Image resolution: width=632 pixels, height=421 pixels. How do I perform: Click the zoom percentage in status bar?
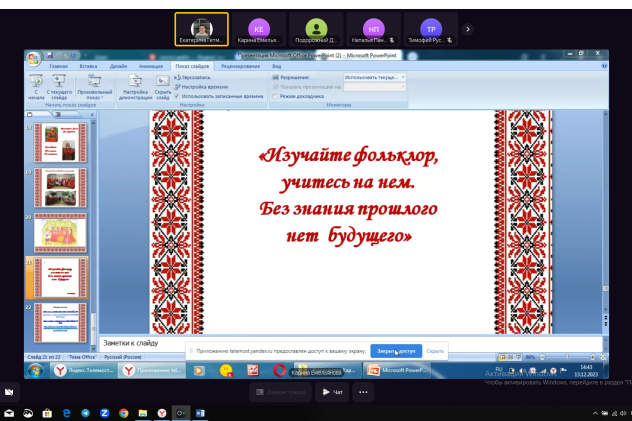pos(530,357)
